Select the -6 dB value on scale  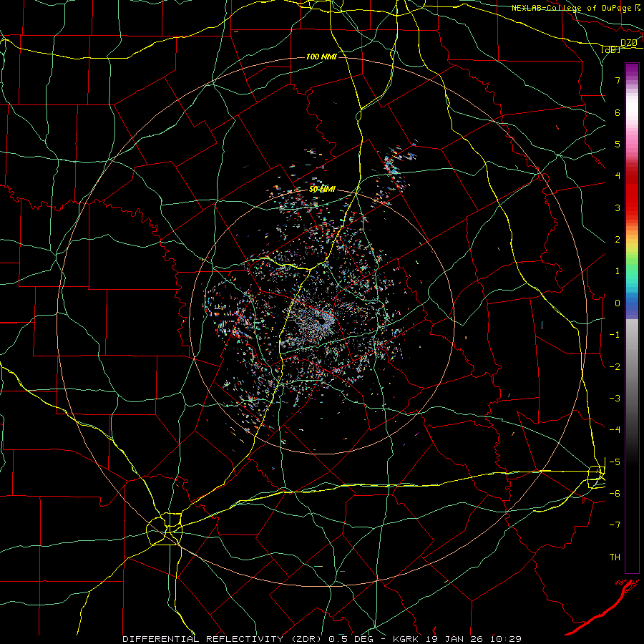615,494
